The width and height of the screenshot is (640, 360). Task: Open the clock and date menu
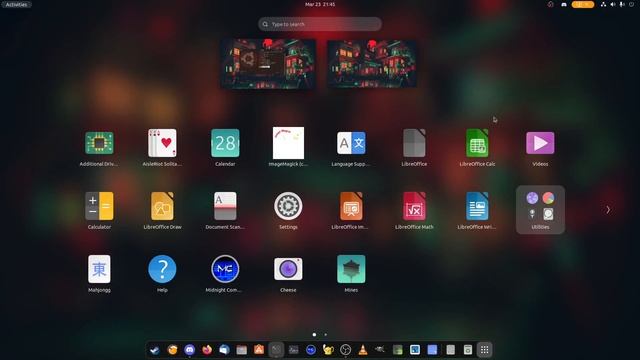pos(320,4)
